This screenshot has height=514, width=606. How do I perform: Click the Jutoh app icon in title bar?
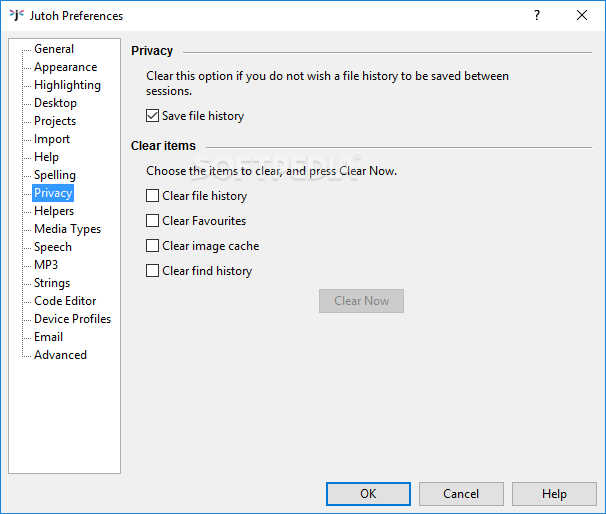tap(17, 15)
